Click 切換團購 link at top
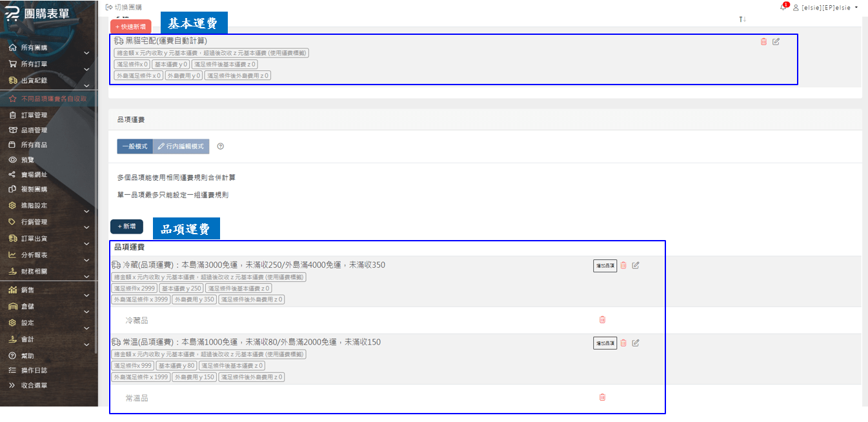Screen dimensions: 868x422 click(124, 7)
